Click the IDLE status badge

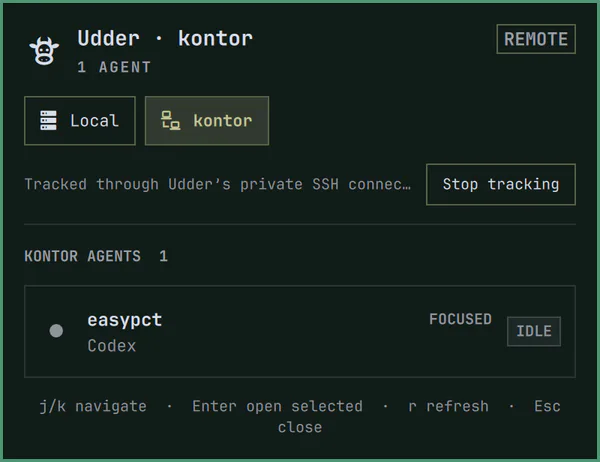tap(534, 331)
